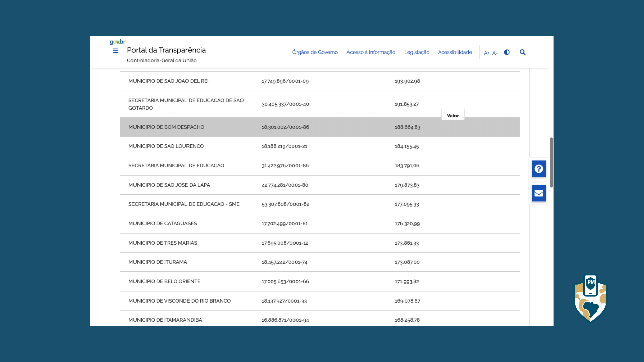This screenshot has height=362, width=644.
Task: Select the MUNICIPIO DE CATAGUASES row
Action: point(162,224)
